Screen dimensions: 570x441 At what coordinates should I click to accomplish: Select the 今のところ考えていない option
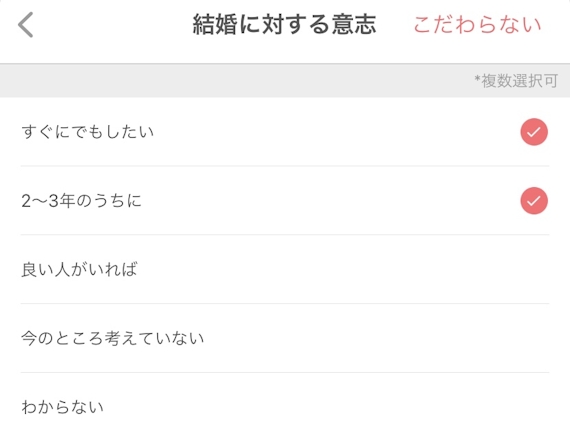[285, 338]
